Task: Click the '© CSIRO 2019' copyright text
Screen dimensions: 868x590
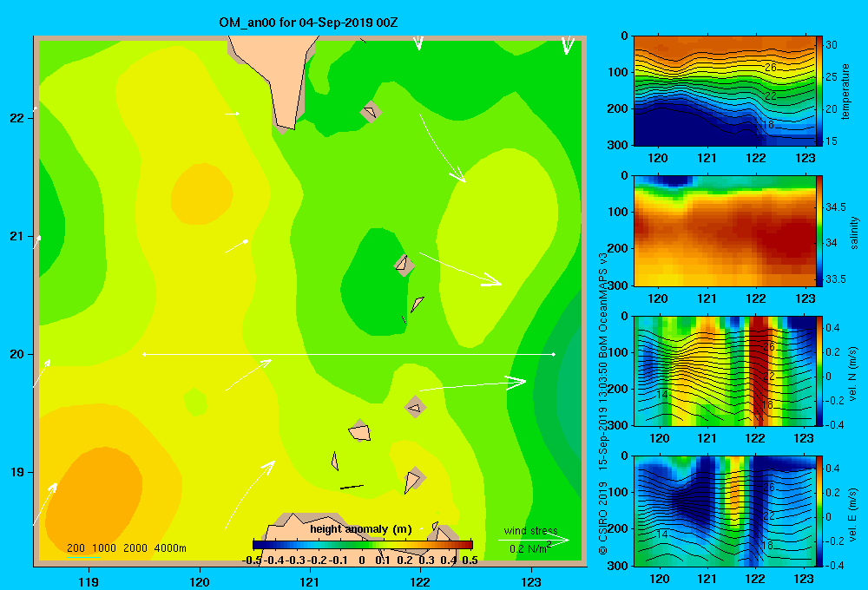Action: point(603,518)
